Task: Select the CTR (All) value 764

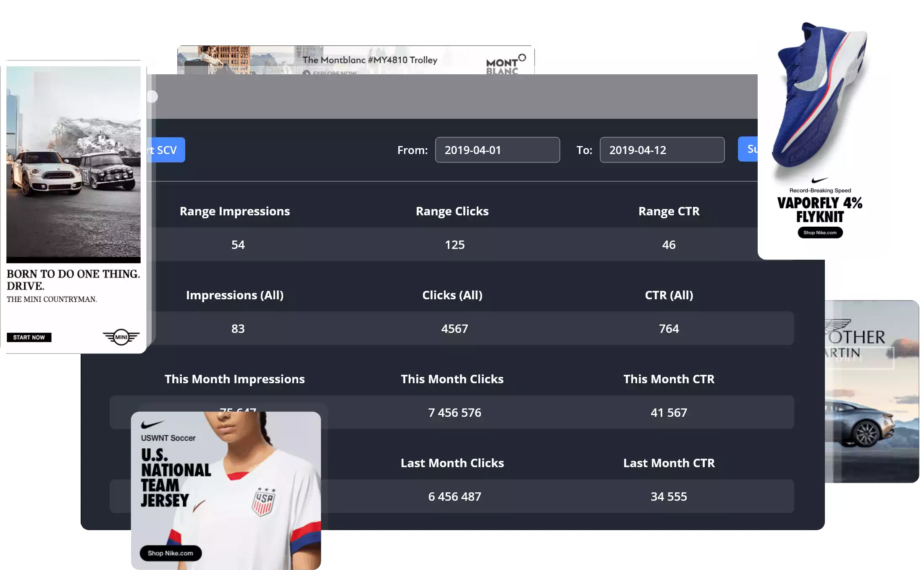Action: pyautogui.click(x=669, y=329)
